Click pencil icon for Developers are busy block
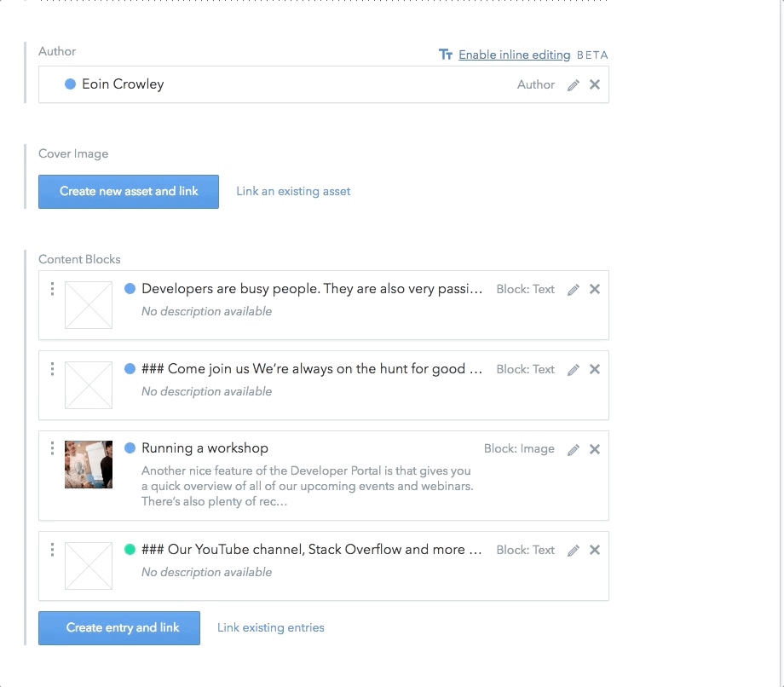Image resolution: width=784 pixels, height=687 pixels. [574, 290]
